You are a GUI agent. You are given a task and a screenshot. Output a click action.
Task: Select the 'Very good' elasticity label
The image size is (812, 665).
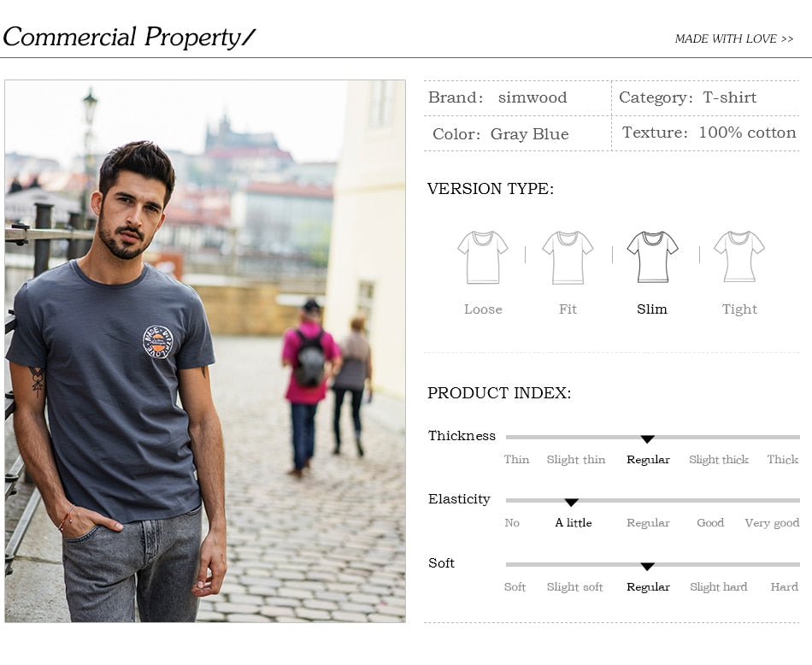click(x=772, y=523)
